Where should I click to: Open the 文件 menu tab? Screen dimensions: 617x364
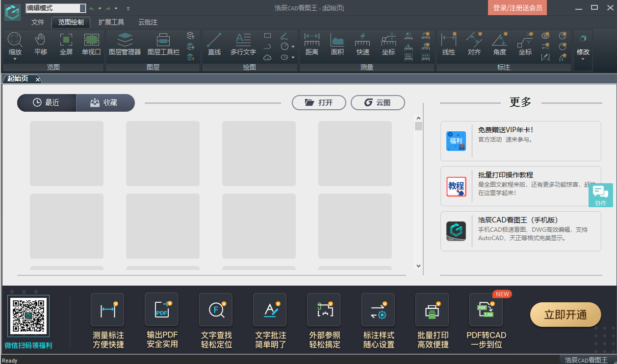pyautogui.click(x=38, y=22)
